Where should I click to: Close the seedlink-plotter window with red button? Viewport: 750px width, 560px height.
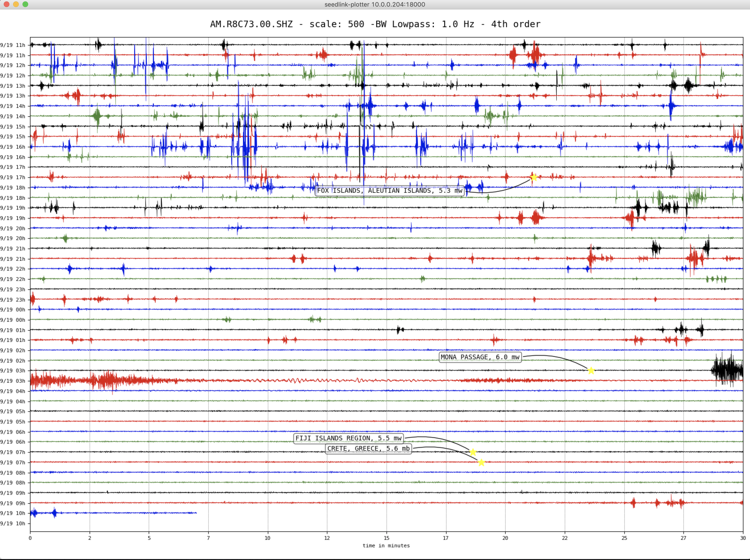(x=6, y=4)
